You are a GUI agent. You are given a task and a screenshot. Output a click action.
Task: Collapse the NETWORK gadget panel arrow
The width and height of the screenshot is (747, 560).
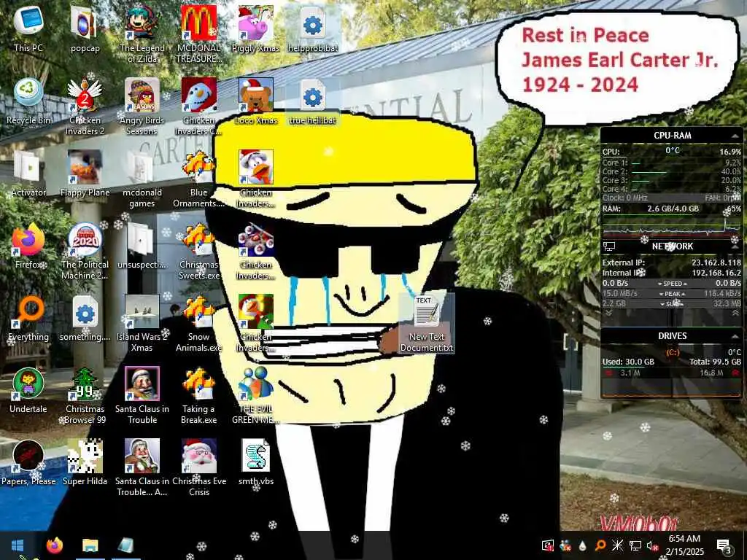(x=735, y=246)
